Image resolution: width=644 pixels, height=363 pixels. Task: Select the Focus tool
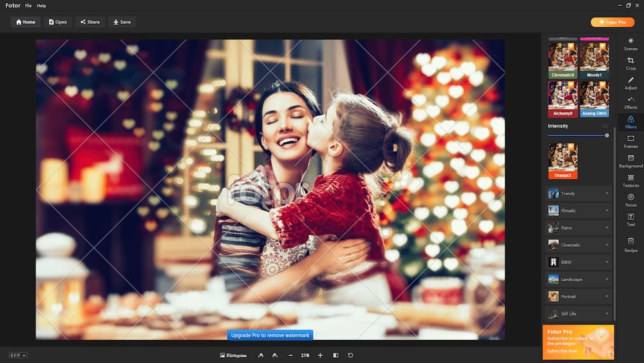click(x=630, y=201)
